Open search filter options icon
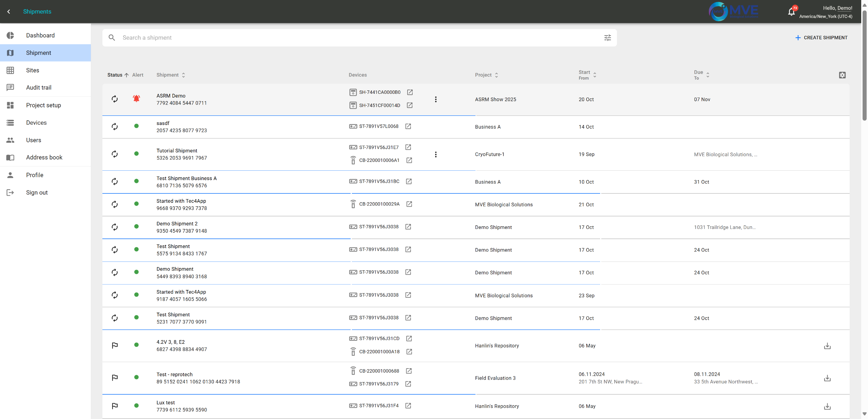Viewport: 868px width, 419px height. tap(607, 38)
